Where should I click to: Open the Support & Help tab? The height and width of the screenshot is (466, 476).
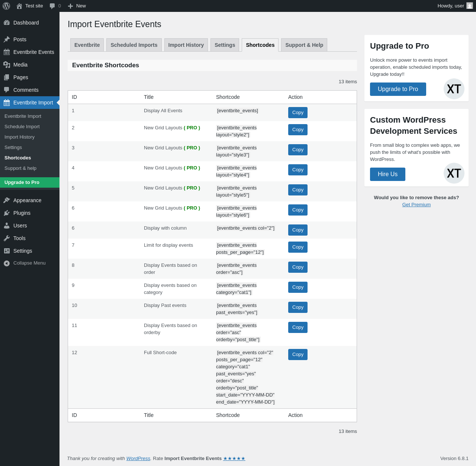304,45
